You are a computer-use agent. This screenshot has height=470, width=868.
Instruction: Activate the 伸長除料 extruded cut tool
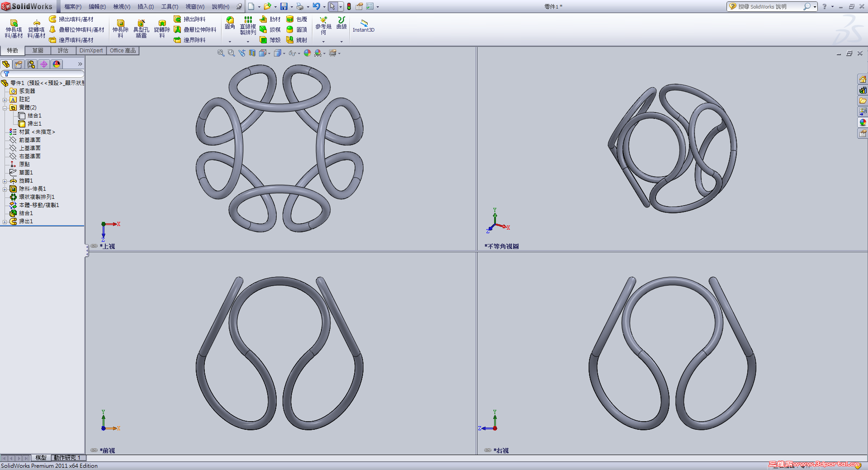[x=120, y=28]
